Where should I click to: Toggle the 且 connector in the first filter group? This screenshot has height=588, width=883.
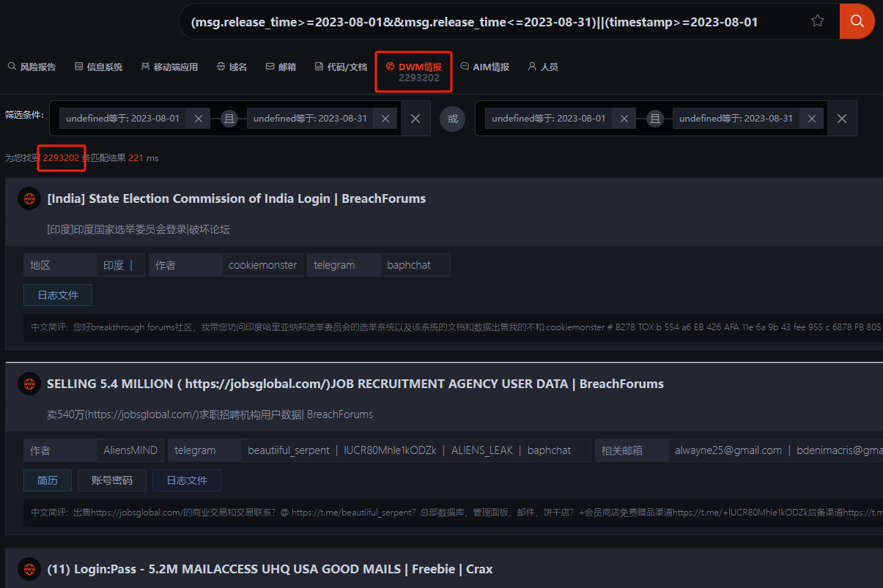click(x=229, y=119)
